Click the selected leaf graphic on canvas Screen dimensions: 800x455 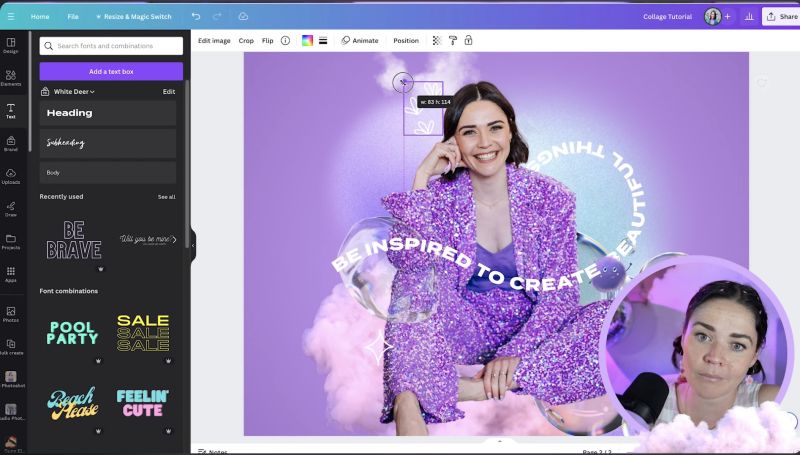[423, 108]
